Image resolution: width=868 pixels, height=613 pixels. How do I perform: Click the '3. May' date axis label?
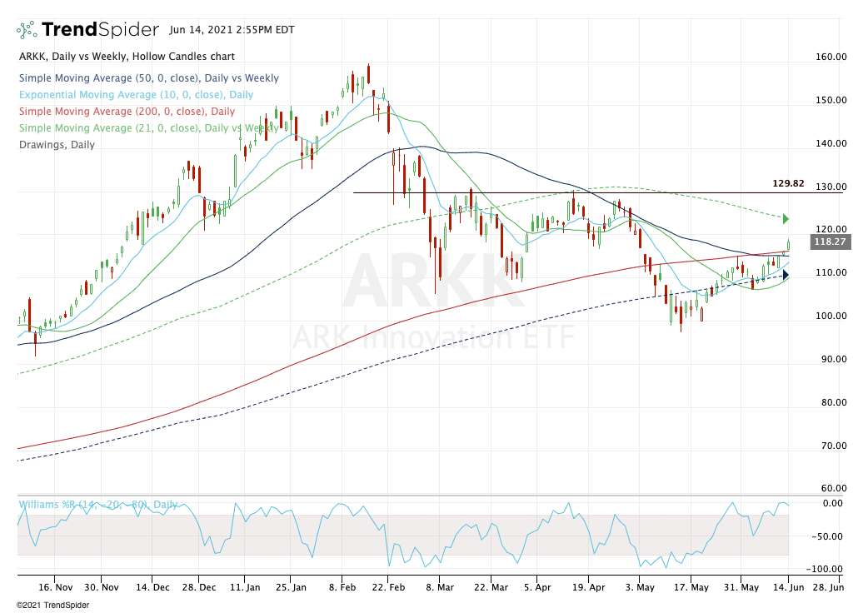640,587
